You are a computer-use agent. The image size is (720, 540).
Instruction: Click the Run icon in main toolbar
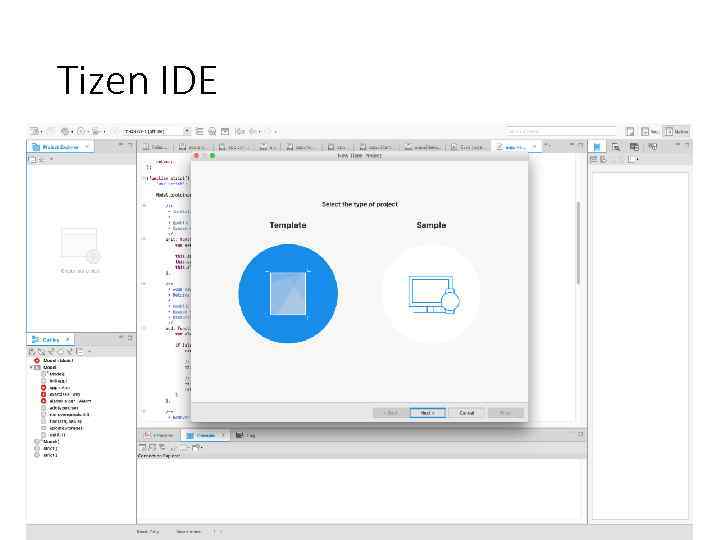pos(81,131)
